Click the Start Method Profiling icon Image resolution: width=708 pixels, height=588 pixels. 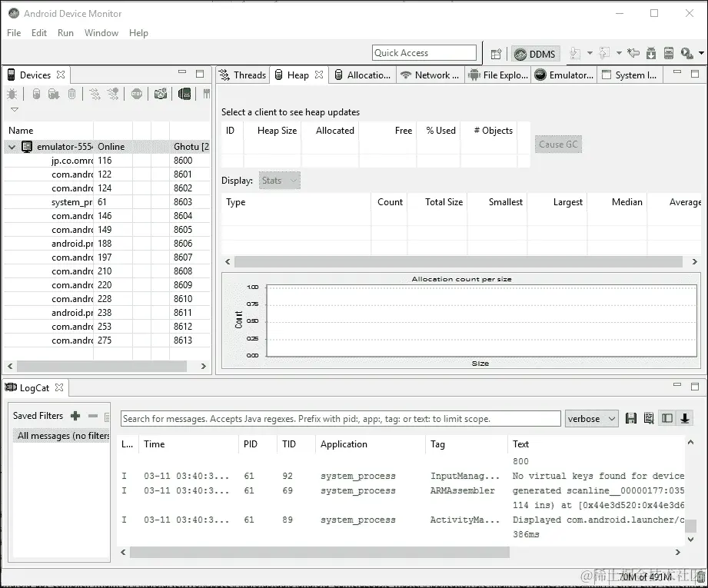coord(113,94)
